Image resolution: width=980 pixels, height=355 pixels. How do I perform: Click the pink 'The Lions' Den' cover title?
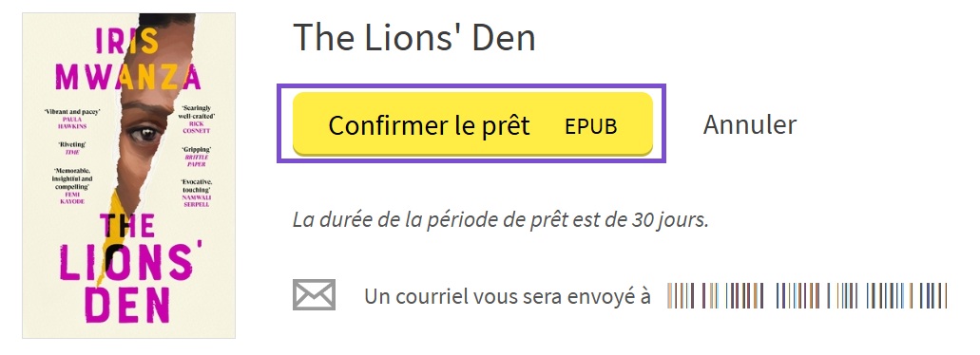click(126, 270)
